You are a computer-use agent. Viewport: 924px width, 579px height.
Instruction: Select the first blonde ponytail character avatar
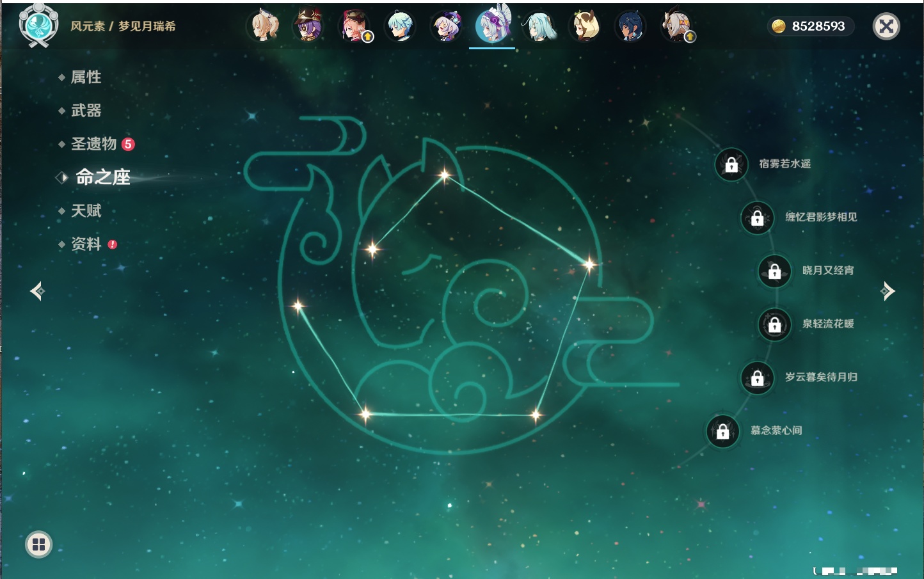point(264,26)
